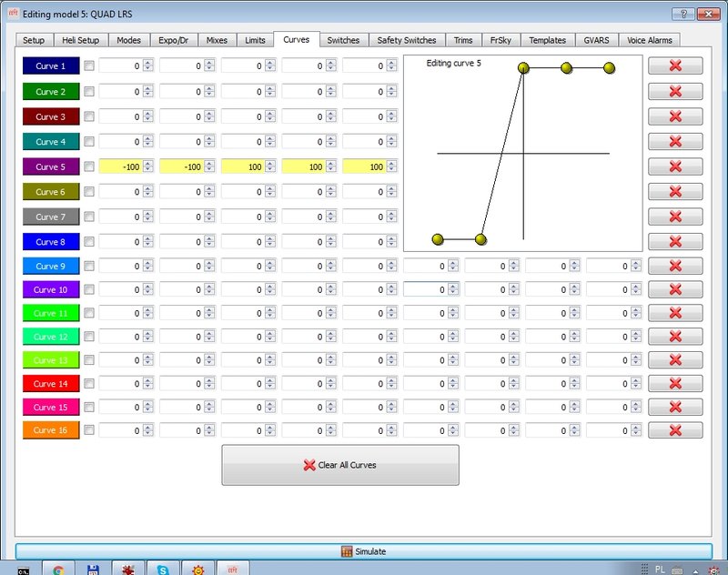This screenshot has height=575, width=728.
Task: Click the red X for Curve 10 row
Action: point(675,289)
